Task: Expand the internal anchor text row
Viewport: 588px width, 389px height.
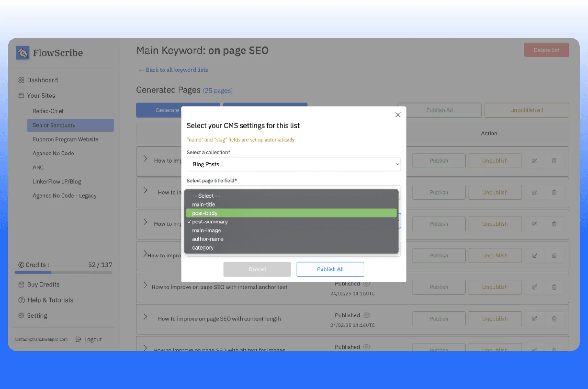Action: click(x=145, y=285)
